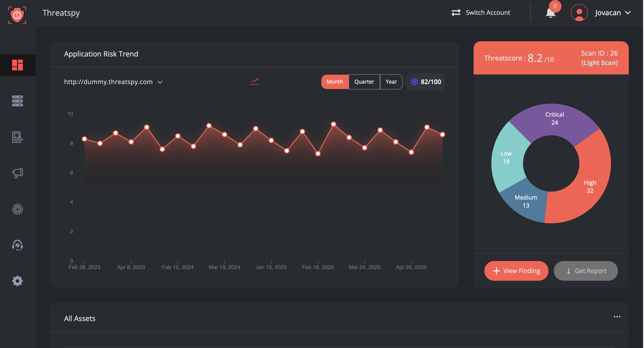Click the Low 18 donut segment
Image resolution: width=644 pixels, height=348 pixels.
[x=506, y=157]
